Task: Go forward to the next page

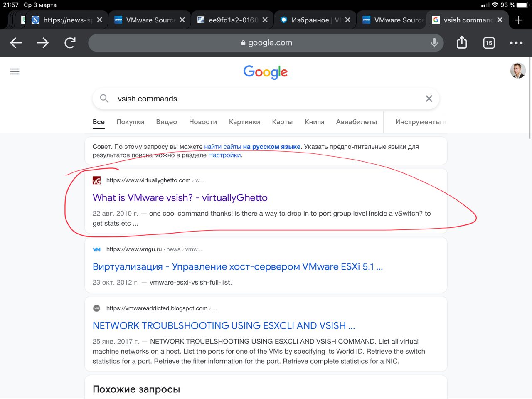Action: pos(43,43)
